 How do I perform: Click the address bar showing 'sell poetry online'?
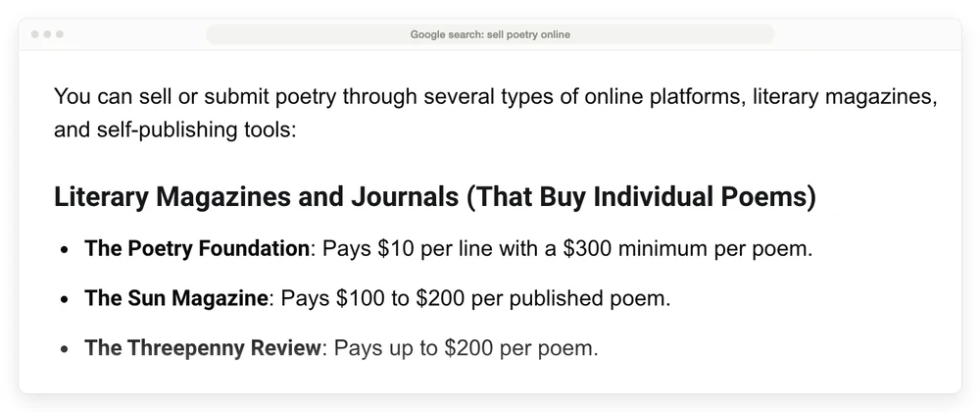pos(490,34)
